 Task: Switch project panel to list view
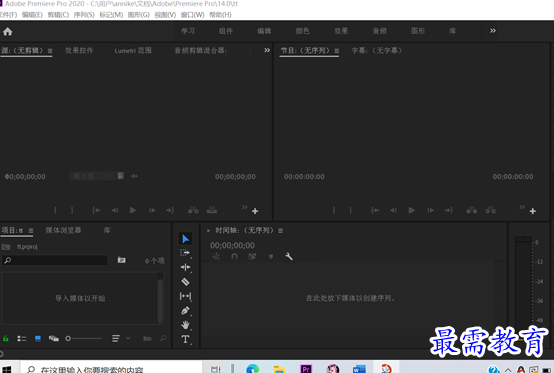click(22, 338)
